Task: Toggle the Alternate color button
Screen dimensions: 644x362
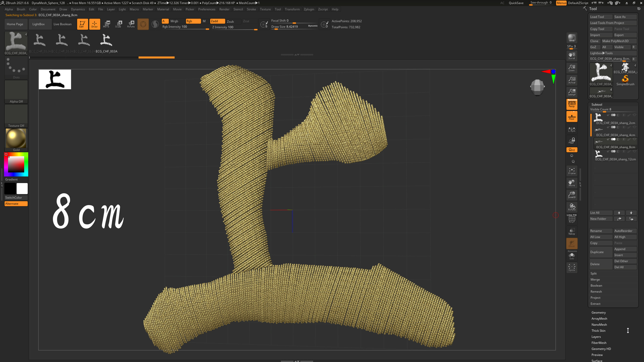Action: [x=16, y=204]
